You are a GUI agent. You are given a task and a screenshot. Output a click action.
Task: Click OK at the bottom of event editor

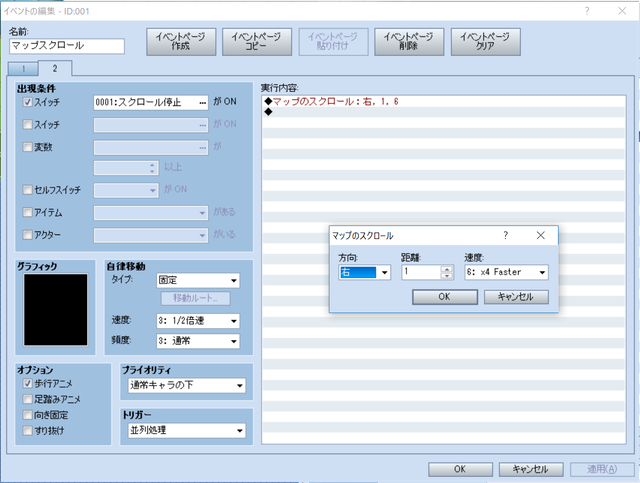point(460,469)
